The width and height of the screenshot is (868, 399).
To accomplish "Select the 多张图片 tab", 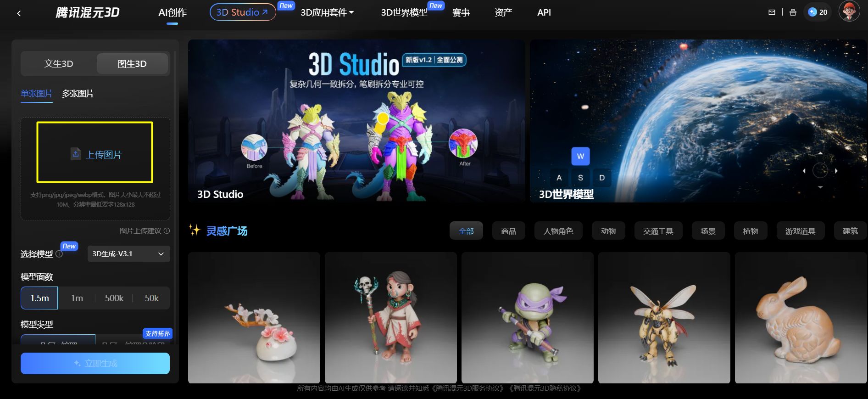I will pos(78,94).
